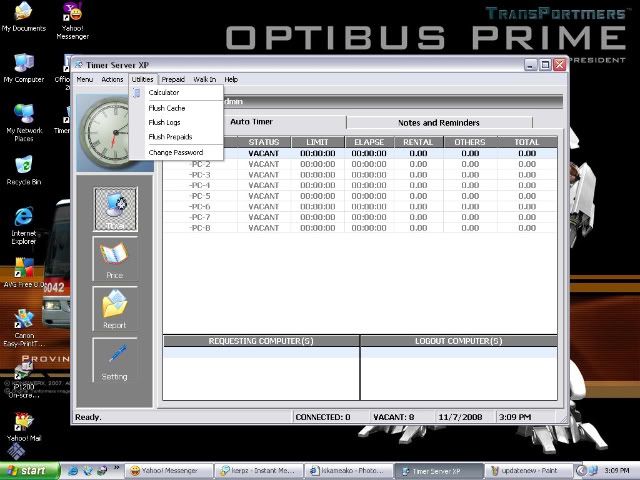640x480 pixels.
Task: Open the Recycle Bin desktop icon
Action: 24,171
